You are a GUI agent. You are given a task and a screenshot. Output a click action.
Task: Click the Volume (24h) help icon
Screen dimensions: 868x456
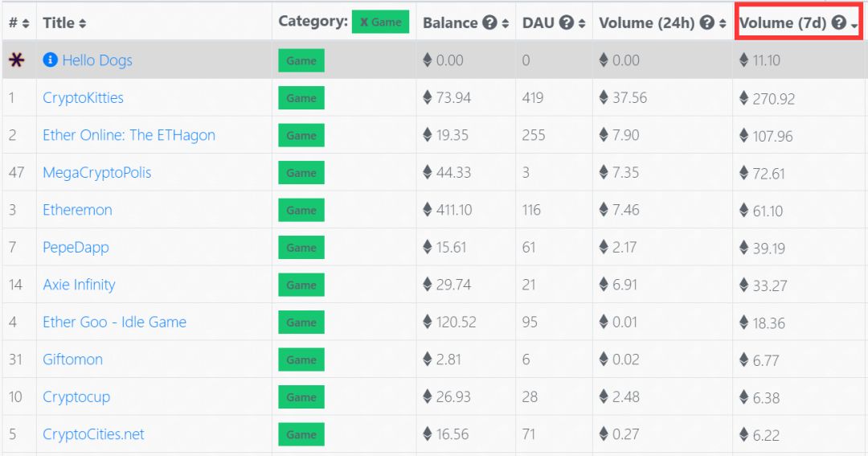[x=706, y=23]
